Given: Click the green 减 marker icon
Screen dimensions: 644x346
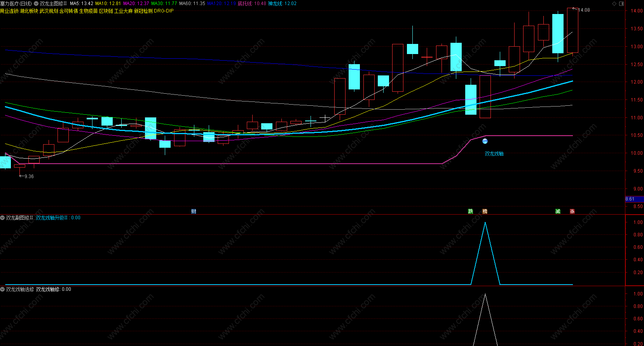Looking at the screenshot, I should click(558, 211).
